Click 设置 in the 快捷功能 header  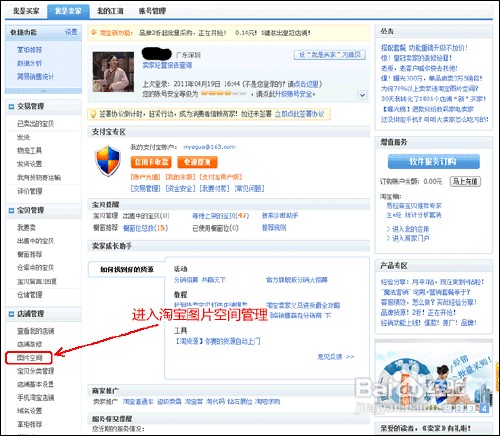(x=71, y=32)
